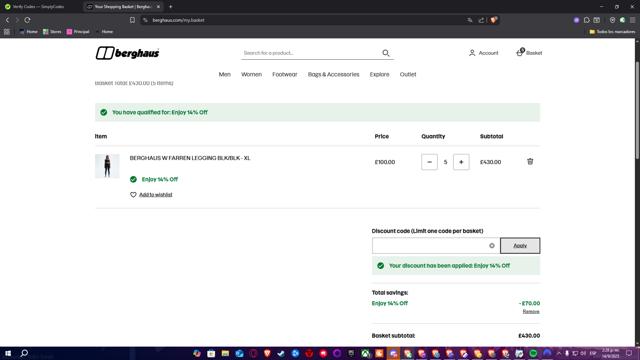Click the £100.00 price value
The width and height of the screenshot is (640, 360).
(x=385, y=162)
